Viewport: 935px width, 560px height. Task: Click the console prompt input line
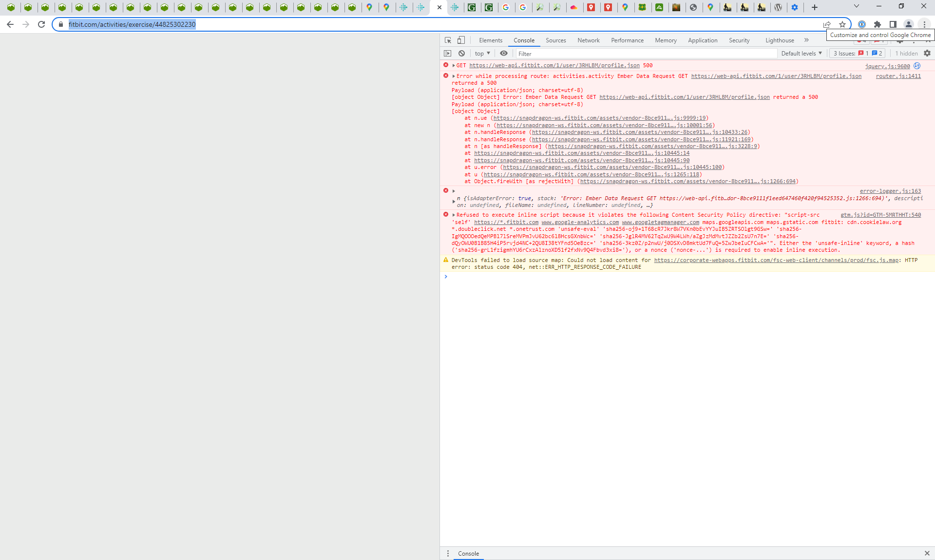687,277
